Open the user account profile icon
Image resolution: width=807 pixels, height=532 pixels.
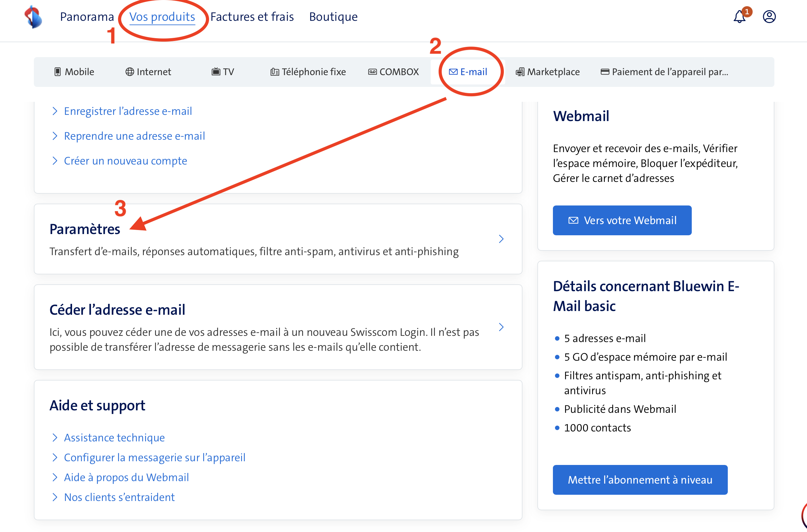(x=769, y=17)
